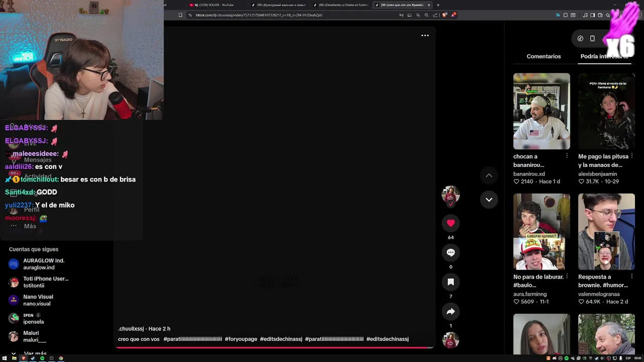This screenshot has height=362, width=644.
Task: Open the 'Me pago las pitusa' video thumbnail
Action: (606, 111)
